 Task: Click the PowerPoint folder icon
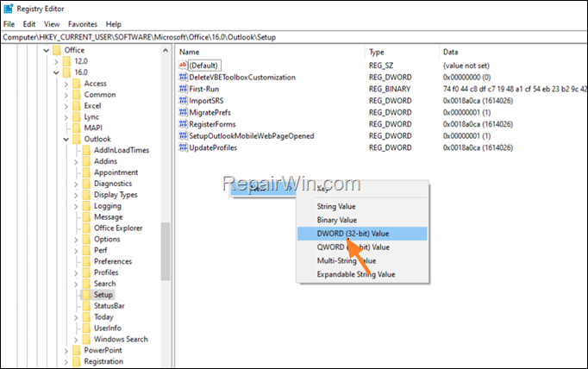click(77, 350)
